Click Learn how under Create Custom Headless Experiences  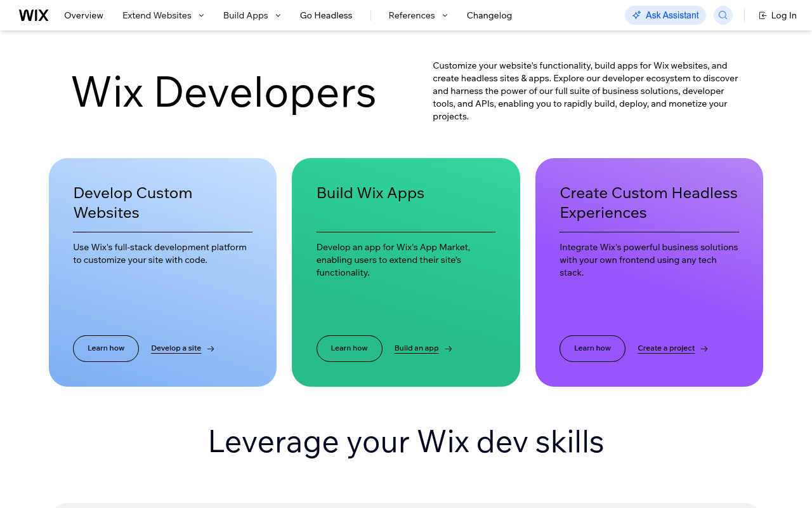click(x=593, y=349)
